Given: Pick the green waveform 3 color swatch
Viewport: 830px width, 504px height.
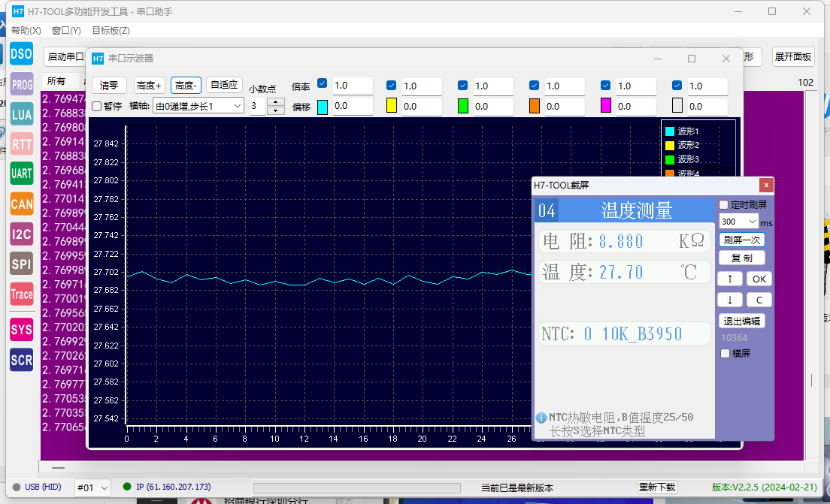Looking at the screenshot, I should (x=463, y=106).
